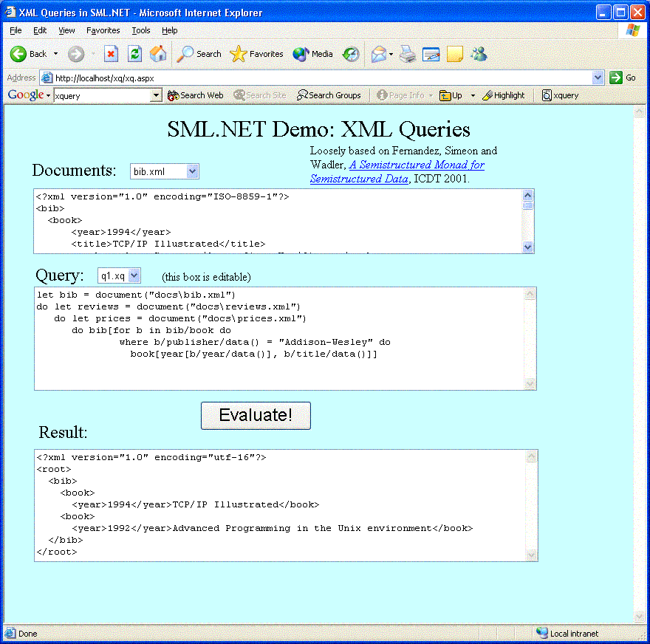Open the History panel icon
The height and width of the screenshot is (644, 650).
pos(351,54)
